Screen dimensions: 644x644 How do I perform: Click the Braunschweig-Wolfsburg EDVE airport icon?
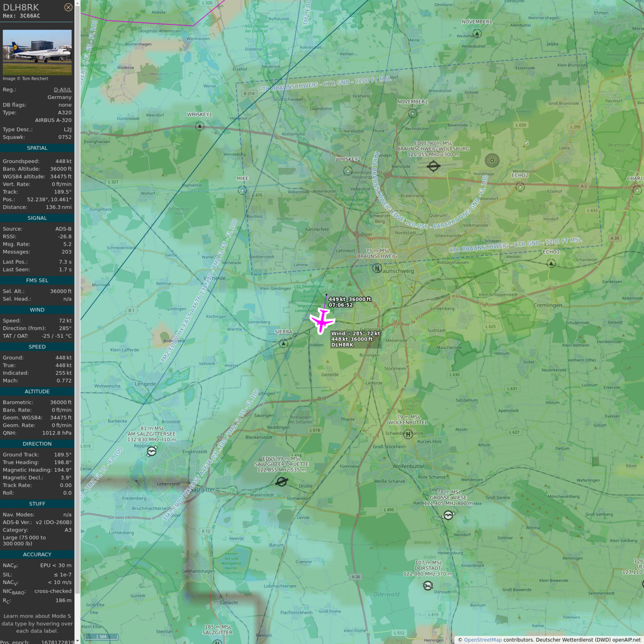[433, 166]
